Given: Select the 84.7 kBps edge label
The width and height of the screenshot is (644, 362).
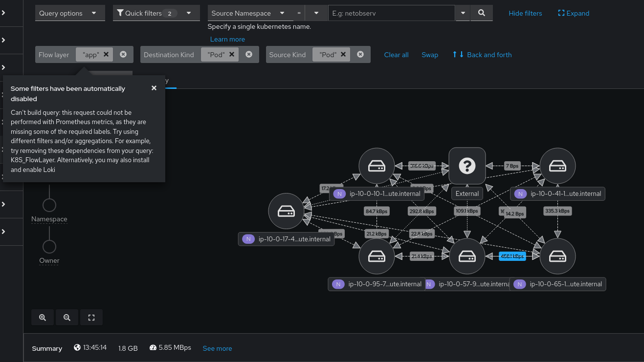Looking at the screenshot, I should (377, 212).
